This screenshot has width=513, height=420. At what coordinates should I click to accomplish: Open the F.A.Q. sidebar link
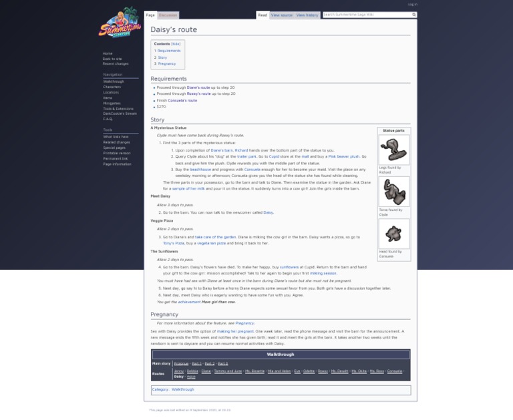(x=108, y=119)
